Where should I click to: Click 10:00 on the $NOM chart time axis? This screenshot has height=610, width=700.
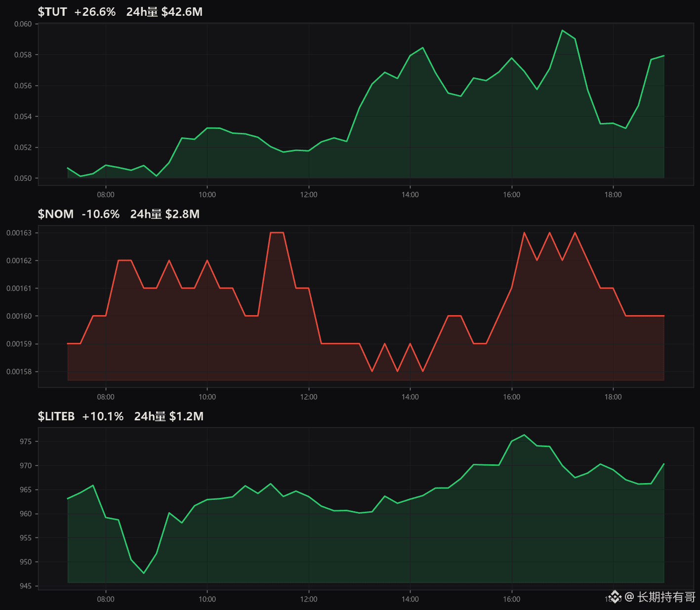click(x=207, y=397)
